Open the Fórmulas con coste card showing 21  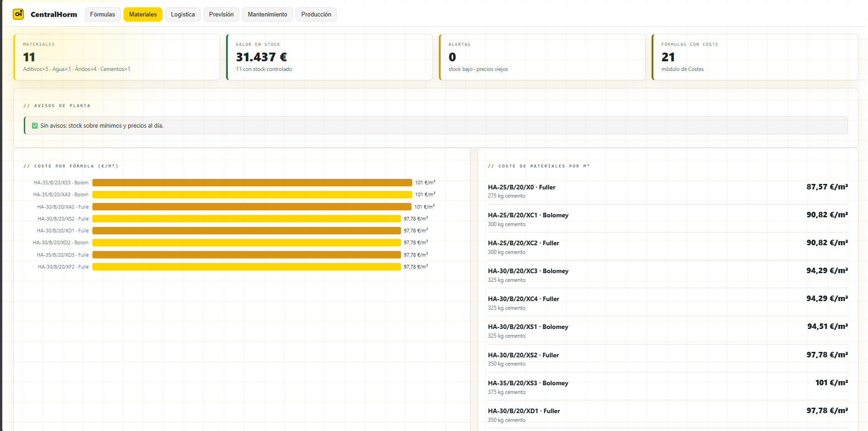tap(755, 57)
